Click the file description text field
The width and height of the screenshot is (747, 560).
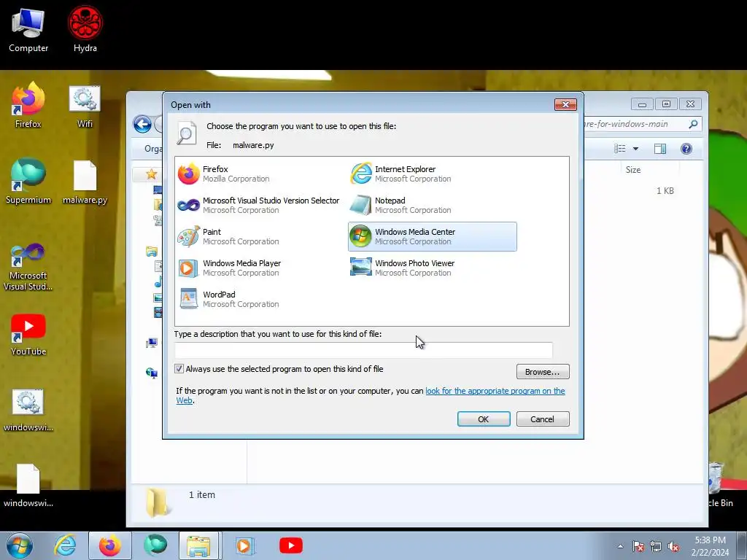pos(363,350)
